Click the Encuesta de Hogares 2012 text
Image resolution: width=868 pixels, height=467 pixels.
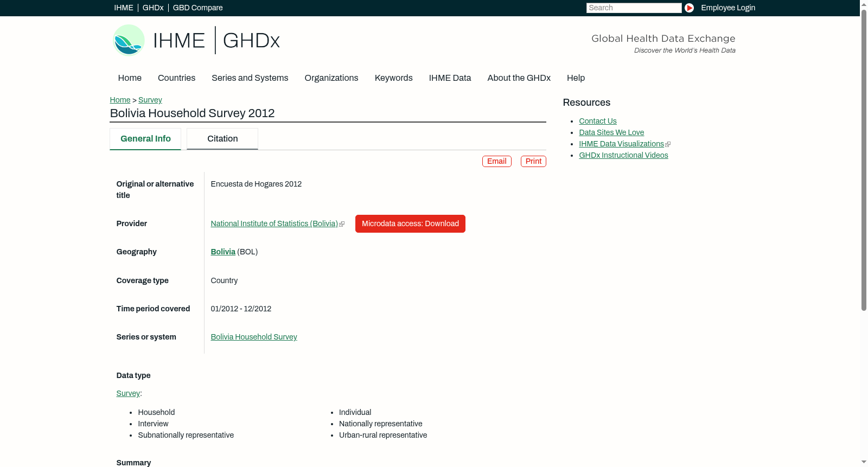(256, 184)
